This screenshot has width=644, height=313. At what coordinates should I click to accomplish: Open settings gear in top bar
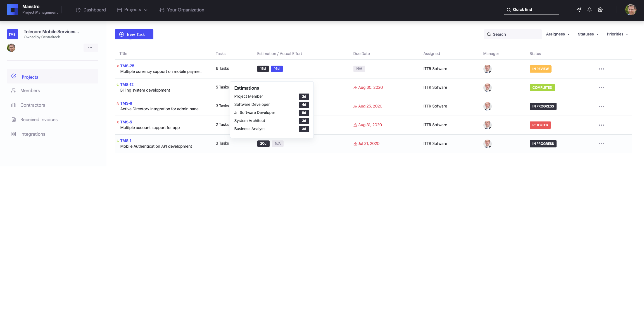pos(600,10)
